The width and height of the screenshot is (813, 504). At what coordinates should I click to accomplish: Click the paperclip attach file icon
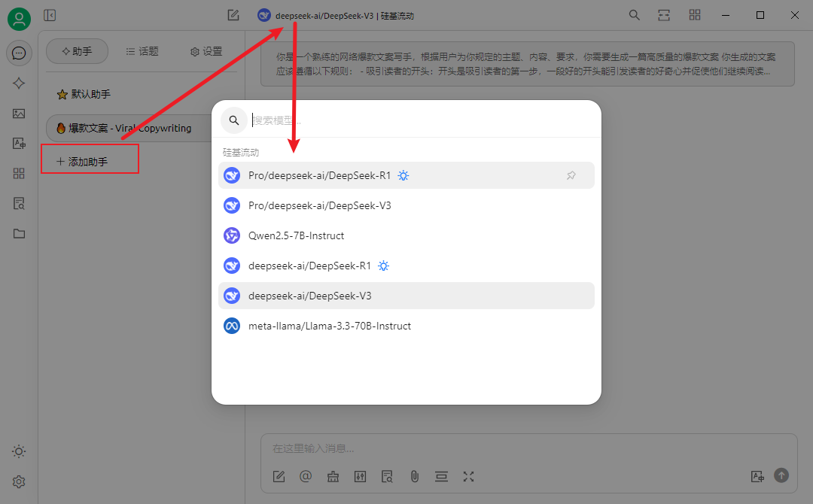[x=414, y=477]
